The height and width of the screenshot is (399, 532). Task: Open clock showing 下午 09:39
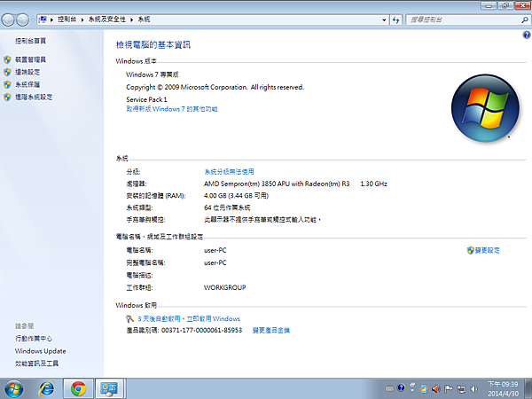[x=503, y=389]
